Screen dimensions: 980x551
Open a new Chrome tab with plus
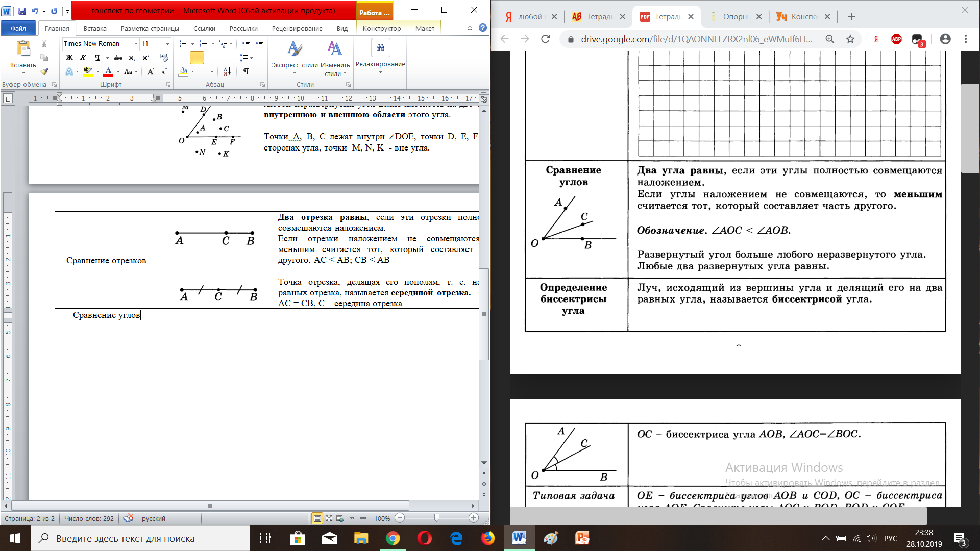coord(851,17)
